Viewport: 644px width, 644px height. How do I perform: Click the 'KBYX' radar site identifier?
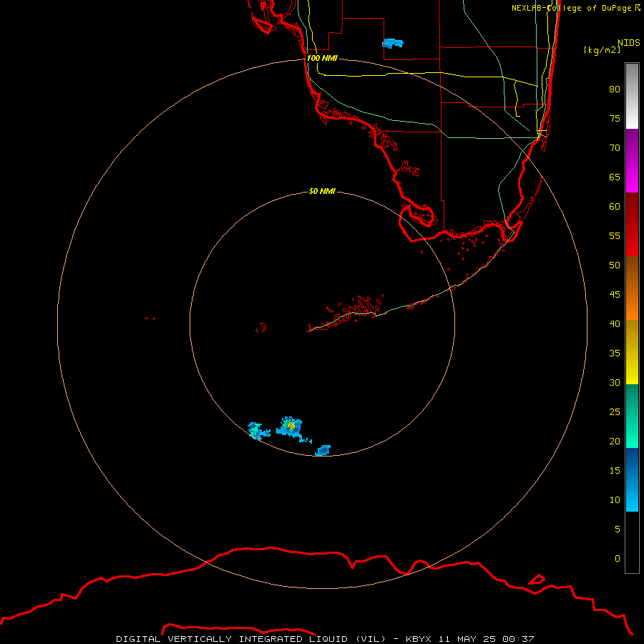pyautogui.click(x=419, y=639)
